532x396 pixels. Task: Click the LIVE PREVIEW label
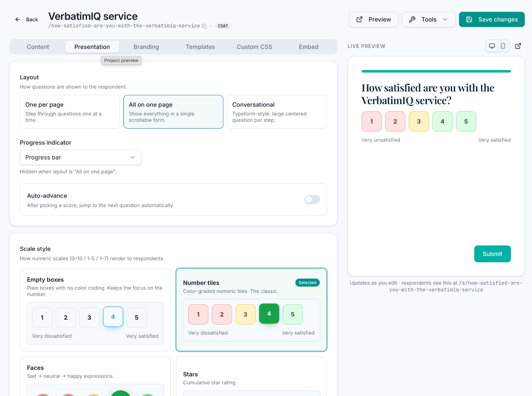[x=366, y=46]
